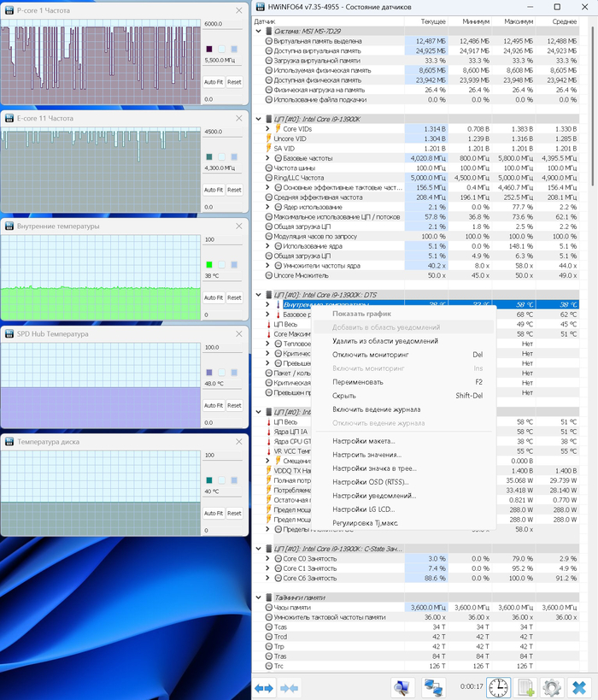Expand the Core C0 Занятость row
The width and height of the screenshot is (598, 700).
268,558
